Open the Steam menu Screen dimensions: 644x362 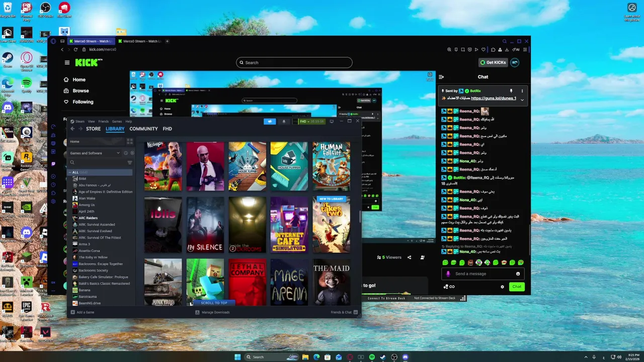(x=80, y=121)
